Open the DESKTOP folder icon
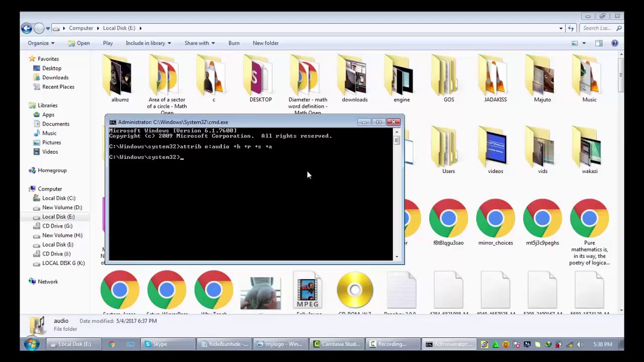This screenshot has width=644, height=362. tap(261, 79)
